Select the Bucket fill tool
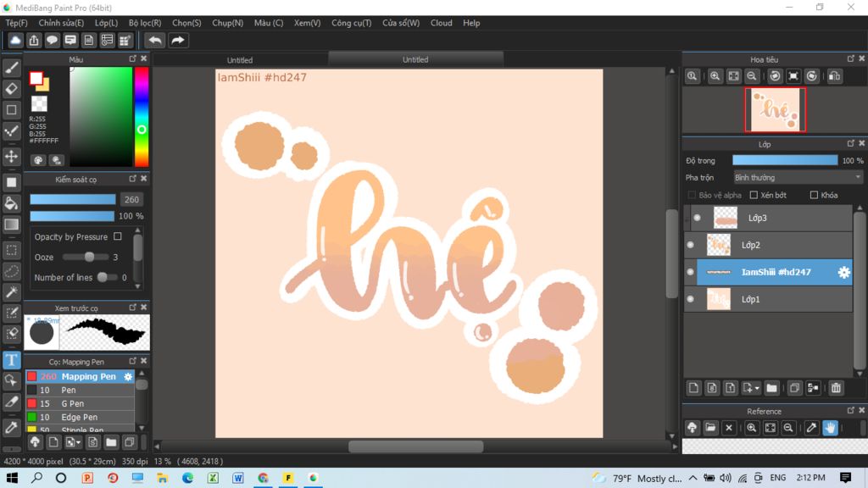Screen dimensions: 868x488 (11, 203)
